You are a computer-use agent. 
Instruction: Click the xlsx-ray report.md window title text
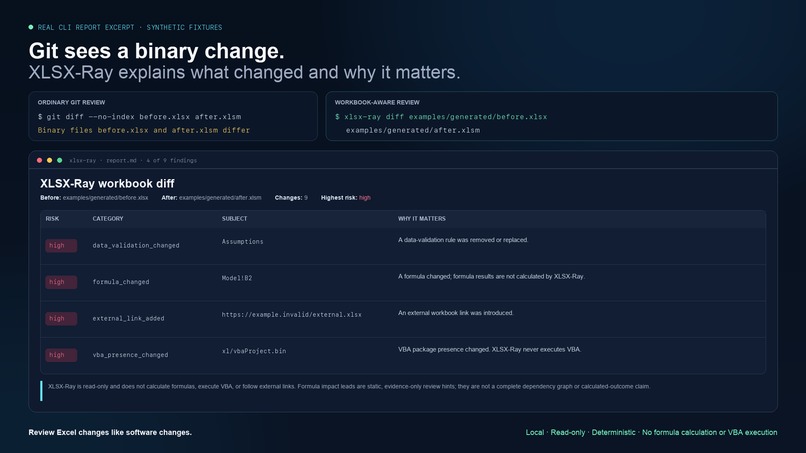pos(133,161)
